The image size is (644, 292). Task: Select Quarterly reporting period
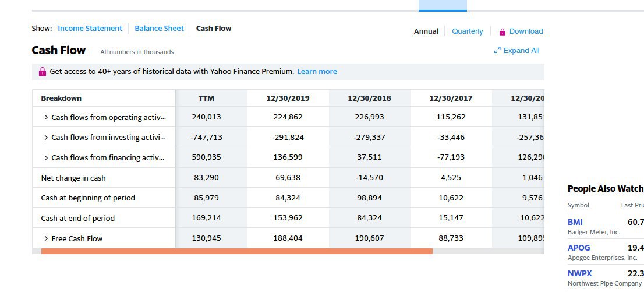[468, 31]
